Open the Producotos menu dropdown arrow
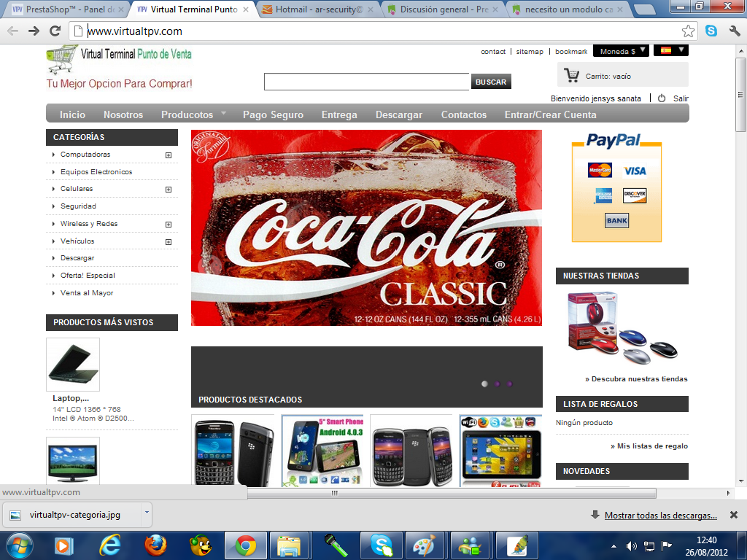This screenshot has width=747, height=560. click(223, 113)
